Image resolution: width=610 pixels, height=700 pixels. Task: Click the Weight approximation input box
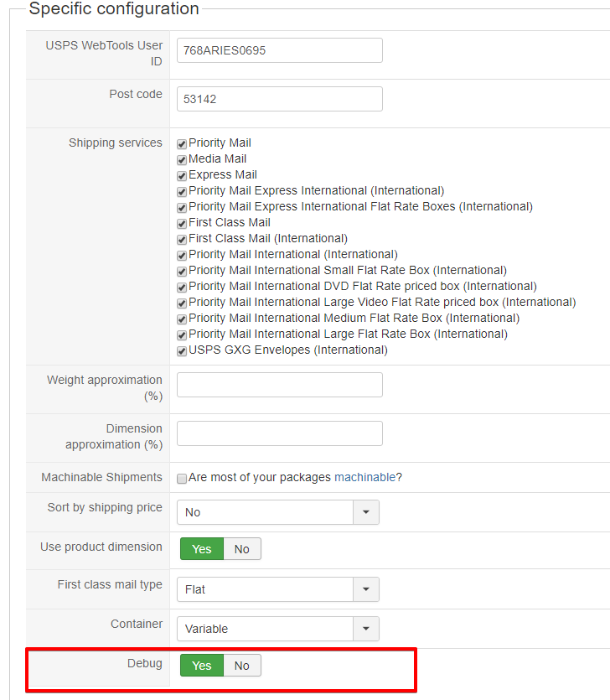pos(279,385)
